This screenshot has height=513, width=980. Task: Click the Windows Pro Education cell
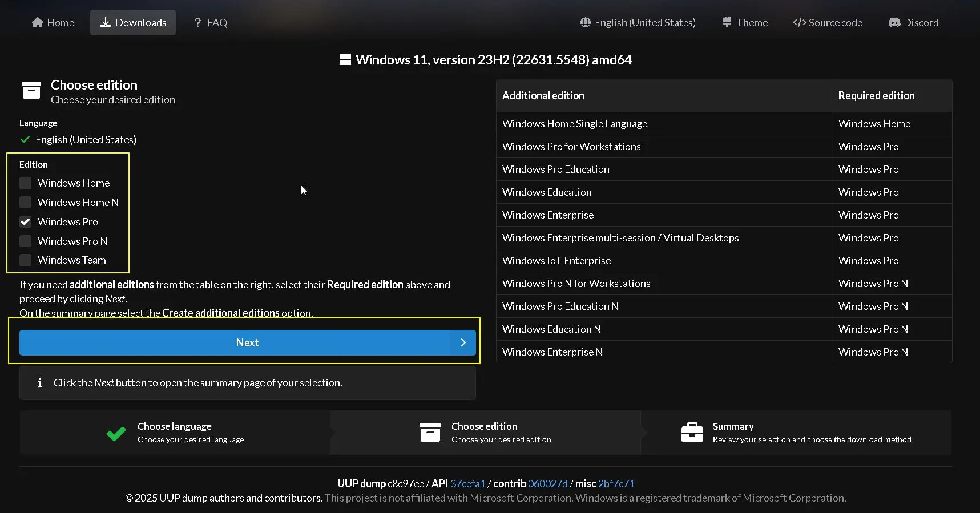coord(664,169)
